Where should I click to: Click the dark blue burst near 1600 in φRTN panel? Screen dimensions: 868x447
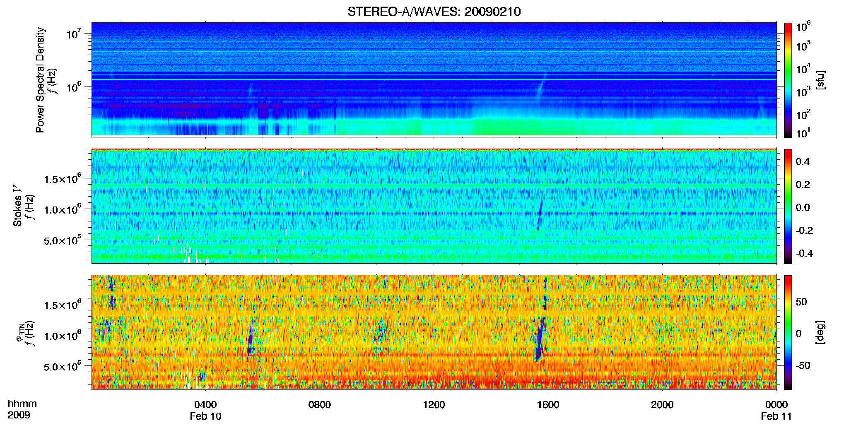pos(540,339)
